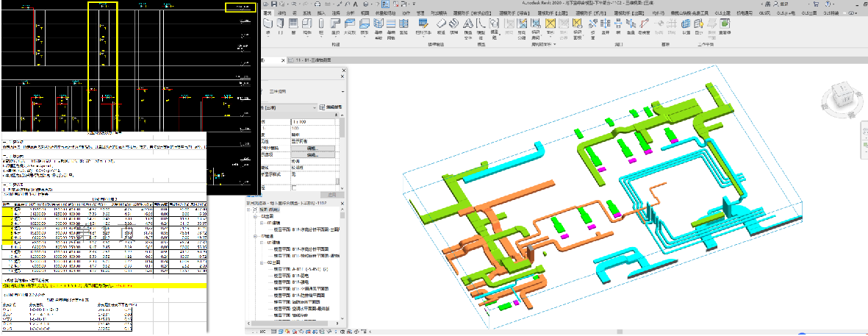This screenshot has height=336, width=868.
Task: Select the Railing tool icon
Action: 423,23
